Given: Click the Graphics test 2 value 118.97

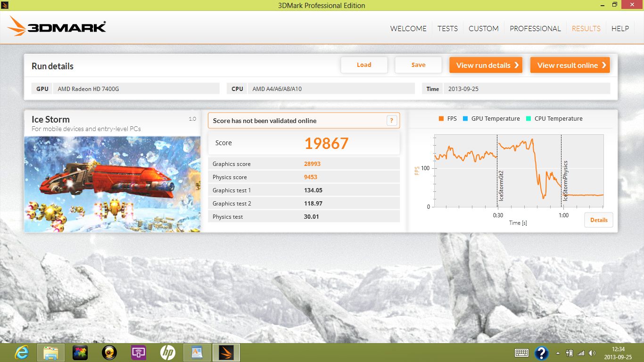Looking at the screenshot, I should pyautogui.click(x=313, y=204).
